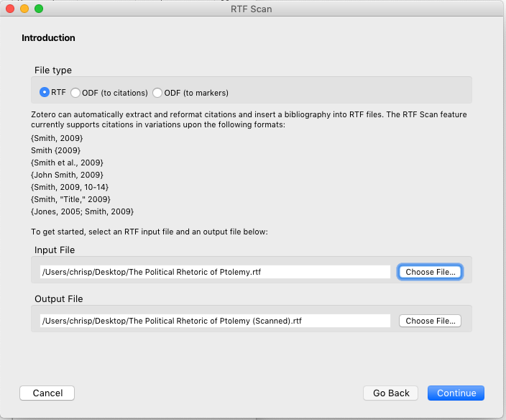Click the RTF Scan window title bar
Viewport: 506px width, 420px height.
252,9
